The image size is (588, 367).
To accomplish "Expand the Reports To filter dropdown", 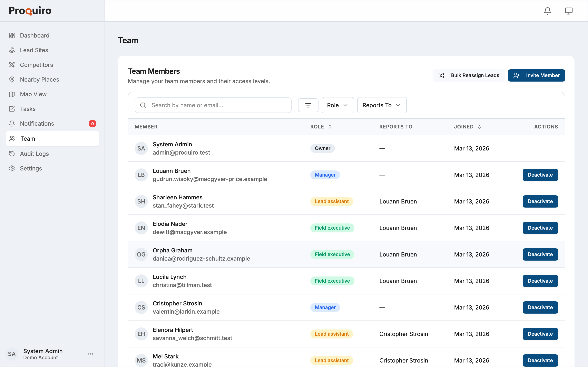I will pos(381,105).
